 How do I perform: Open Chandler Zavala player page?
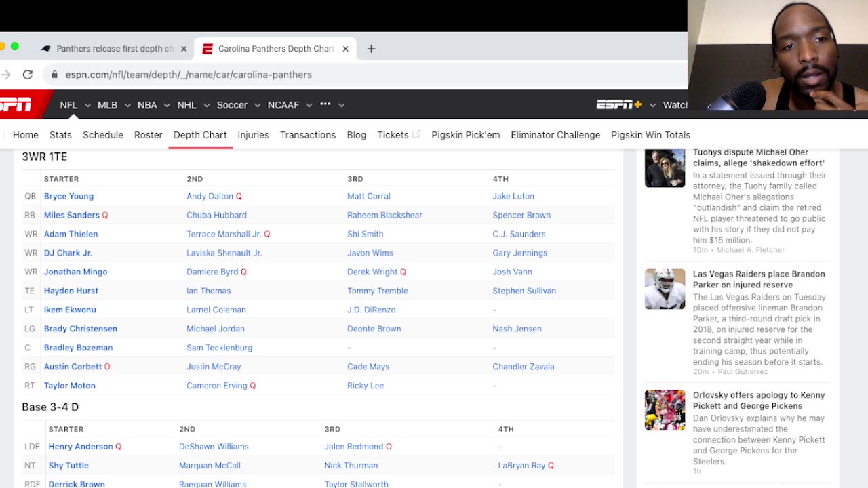524,367
